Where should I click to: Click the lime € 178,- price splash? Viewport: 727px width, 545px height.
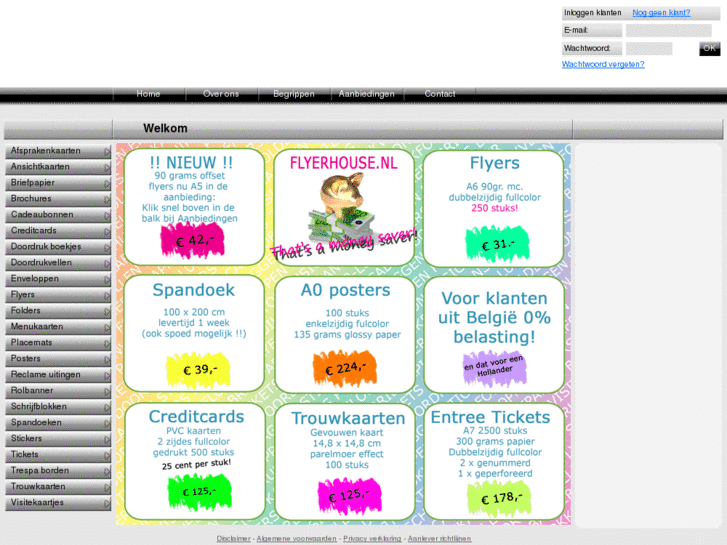click(x=499, y=499)
